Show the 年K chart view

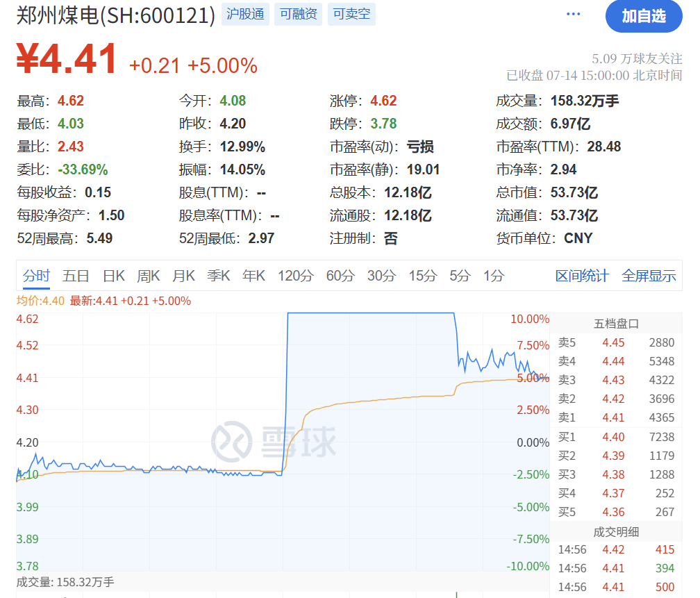pos(253,276)
